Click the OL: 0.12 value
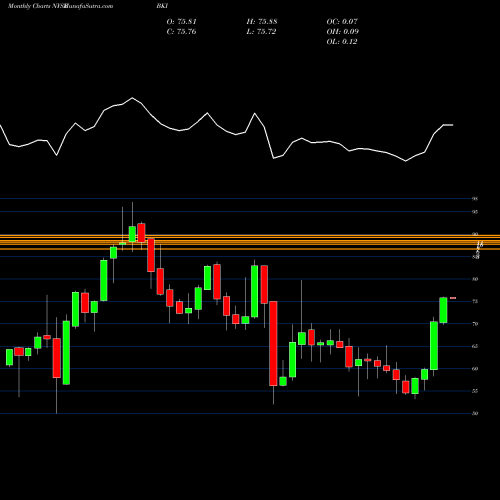 [342, 42]
